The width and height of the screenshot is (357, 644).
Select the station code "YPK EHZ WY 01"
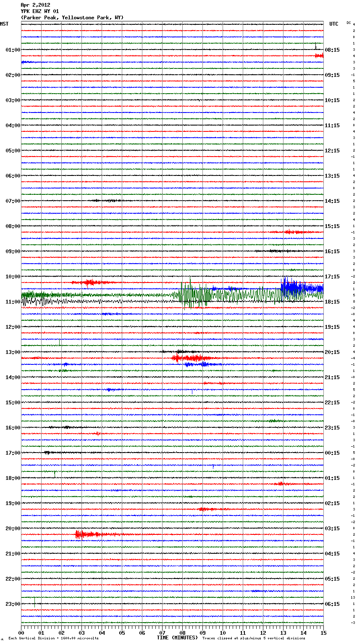coord(40,11)
